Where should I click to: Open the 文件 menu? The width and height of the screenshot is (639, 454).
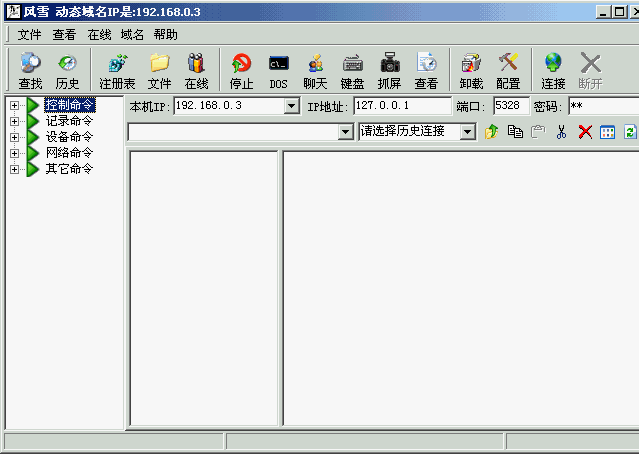pyautogui.click(x=29, y=34)
